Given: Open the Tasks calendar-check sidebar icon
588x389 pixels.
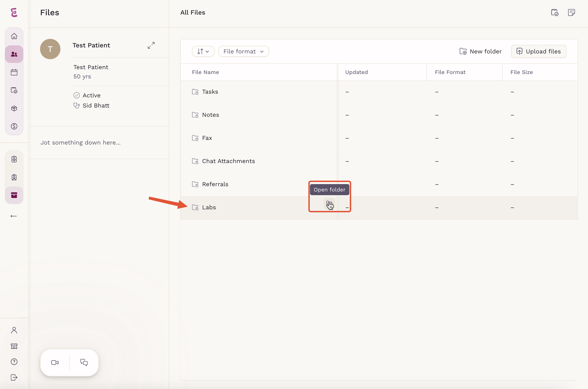Looking at the screenshot, I should [14, 90].
